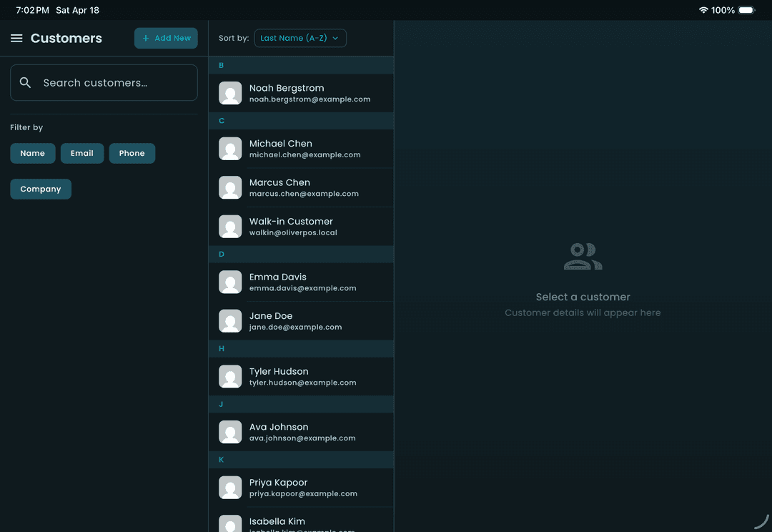Toggle the Phone filter chip

[132, 153]
